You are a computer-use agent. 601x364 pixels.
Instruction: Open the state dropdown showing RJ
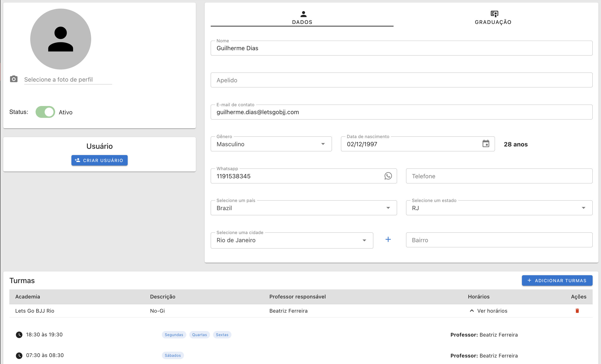tap(499, 208)
